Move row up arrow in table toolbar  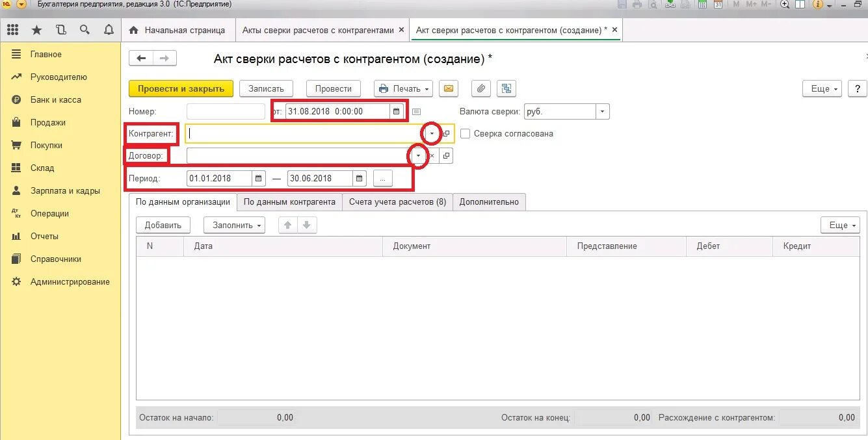pyautogui.click(x=287, y=226)
